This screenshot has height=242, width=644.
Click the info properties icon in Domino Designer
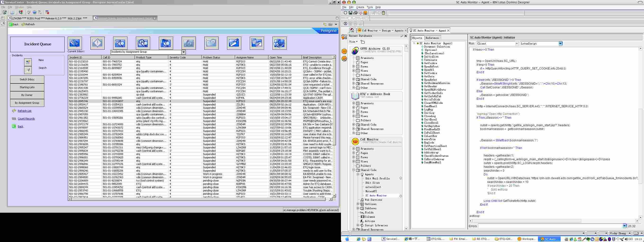point(345,24)
